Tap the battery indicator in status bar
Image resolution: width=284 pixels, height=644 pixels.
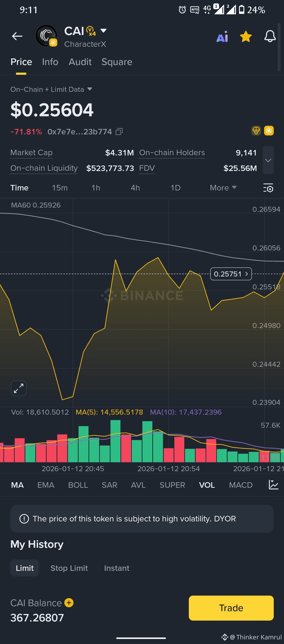[x=242, y=10]
